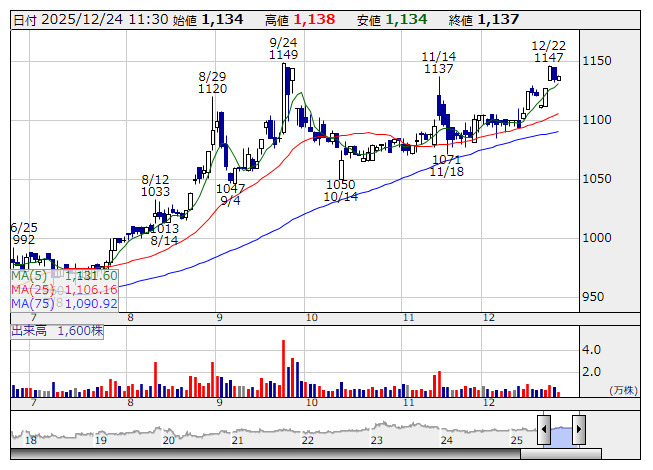Click the 終値 1,137 closing price
The width and height of the screenshot is (653, 470).
point(484,20)
